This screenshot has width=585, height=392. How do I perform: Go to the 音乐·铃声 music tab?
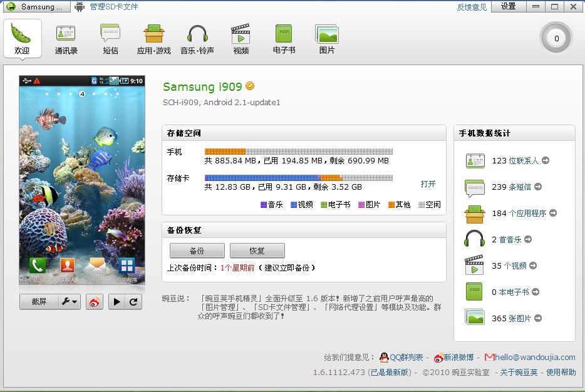point(197,39)
